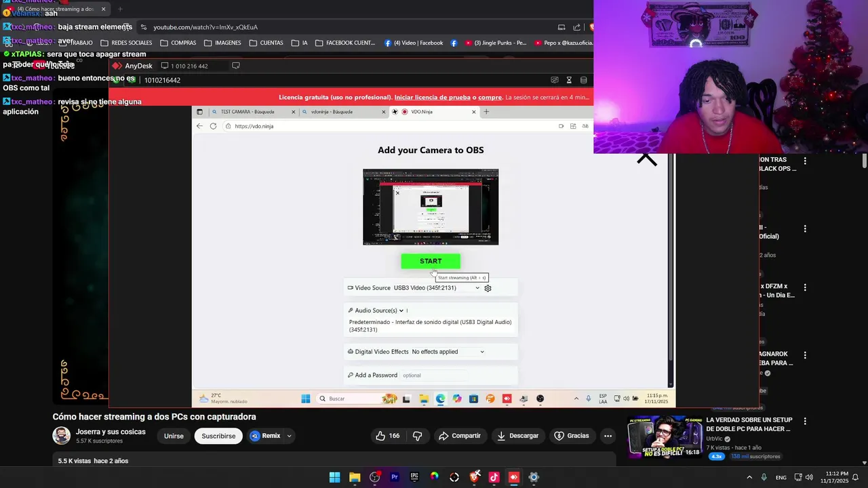Open the 'LA VERDAD SOBRE UN SETUP' video thumbnail

tap(665, 437)
